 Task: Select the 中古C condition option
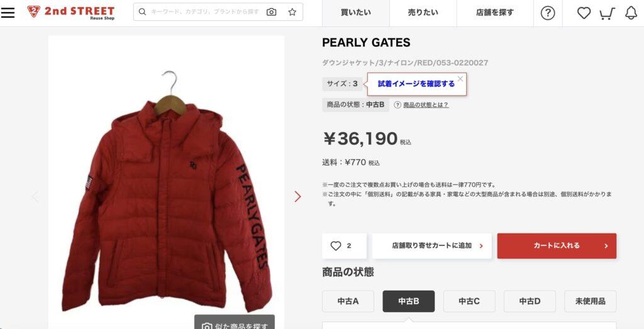click(469, 301)
